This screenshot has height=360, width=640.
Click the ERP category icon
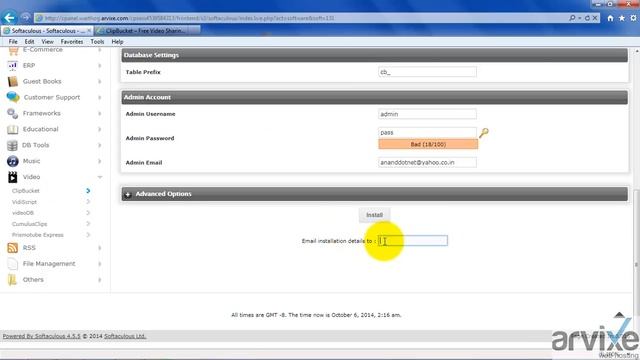pyautogui.click(x=13, y=65)
